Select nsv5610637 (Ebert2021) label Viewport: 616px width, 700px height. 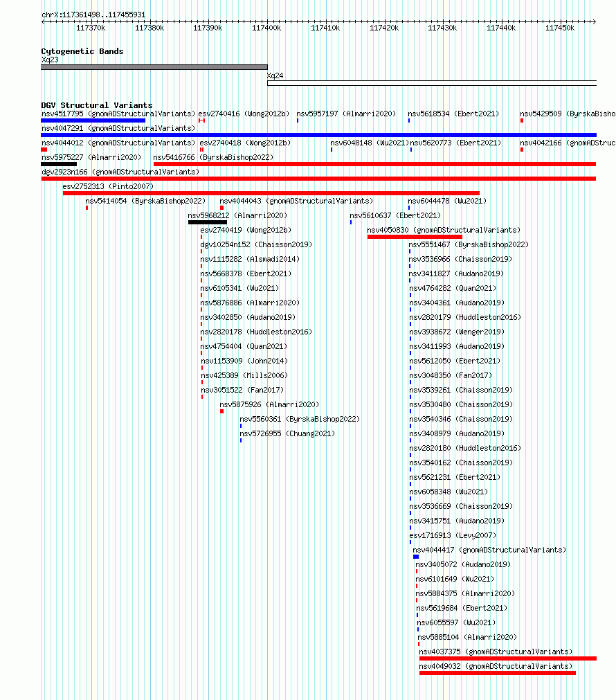point(395,215)
